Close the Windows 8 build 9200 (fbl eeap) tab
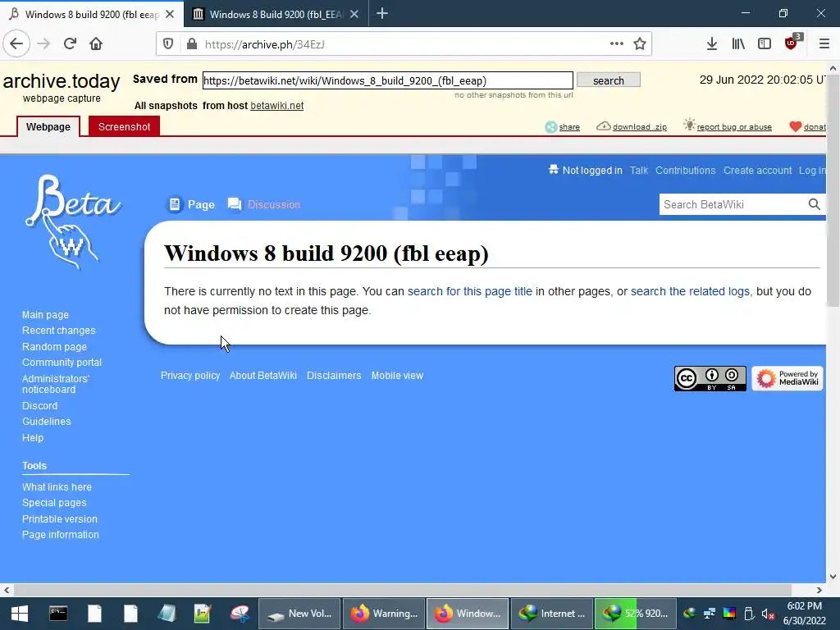Screen dimensions: 840x630 [x=170, y=15]
